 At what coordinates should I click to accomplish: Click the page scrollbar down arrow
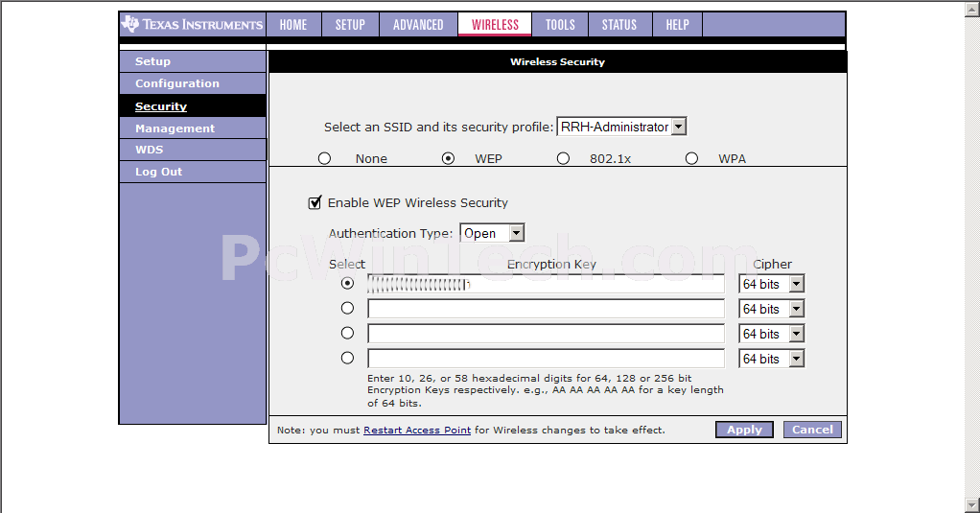coord(972,504)
